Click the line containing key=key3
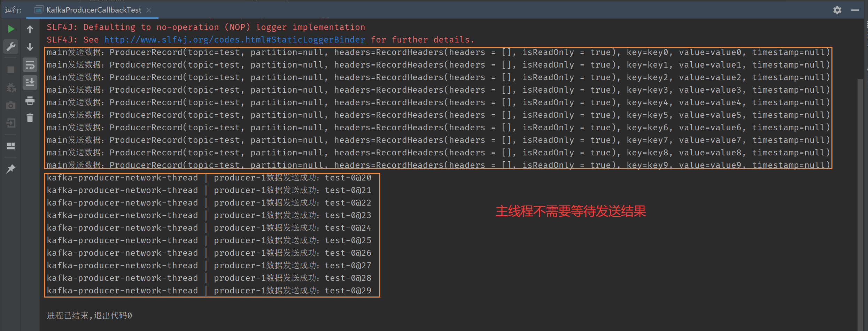Image resolution: width=868 pixels, height=331 pixels. (x=438, y=90)
